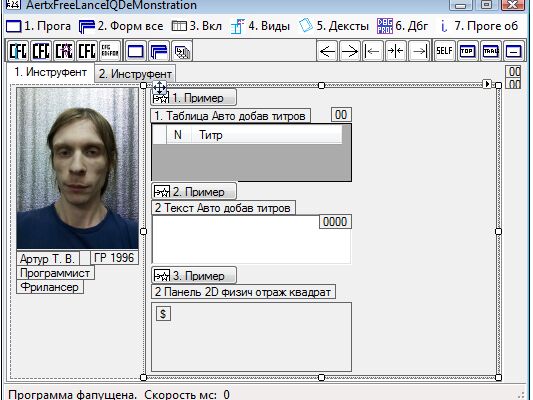Click the arrow-to-right-edge toolbar button
Viewport: 533px width, 400px height.
(419, 51)
